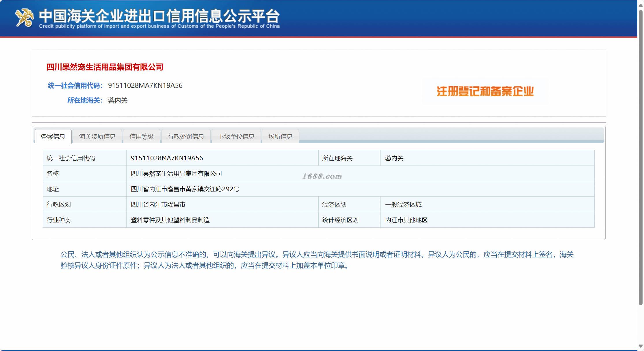Click the value 一般经济区域
This screenshot has height=351, width=644.
tap(403, 204)
